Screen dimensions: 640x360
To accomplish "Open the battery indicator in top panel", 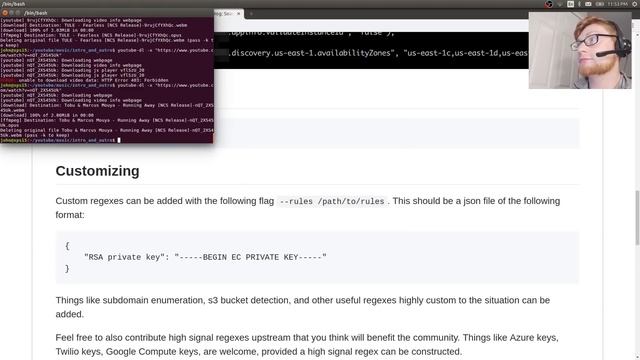I will tap(599, 4).
